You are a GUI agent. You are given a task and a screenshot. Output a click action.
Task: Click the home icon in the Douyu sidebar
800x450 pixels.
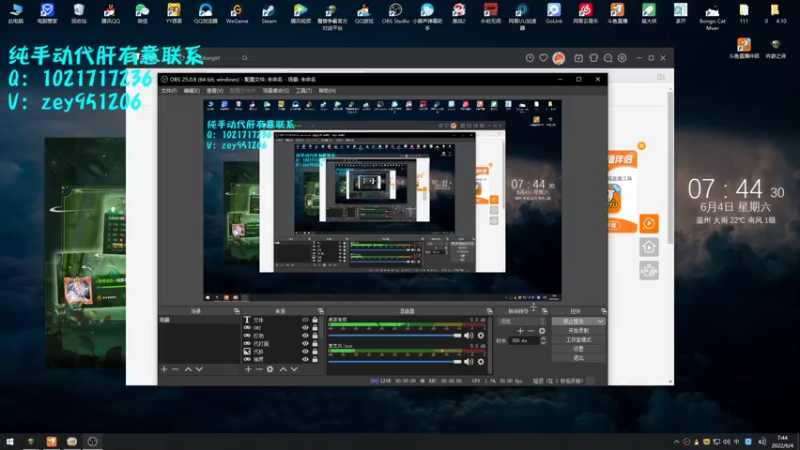649,247
